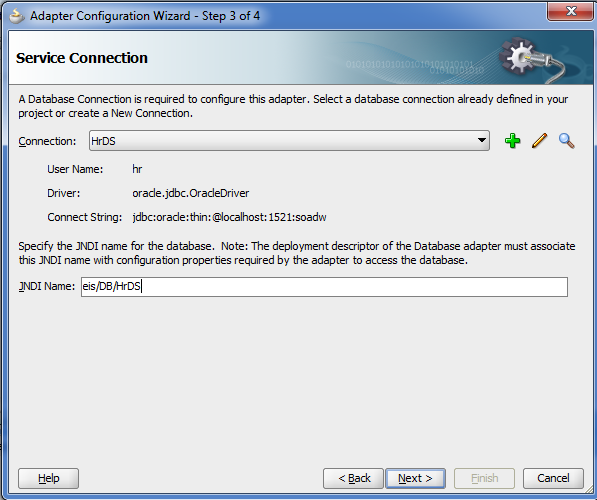The image size is (597, 500).
Task: Click the 'User Name:' label
Action: coord(75,169)
